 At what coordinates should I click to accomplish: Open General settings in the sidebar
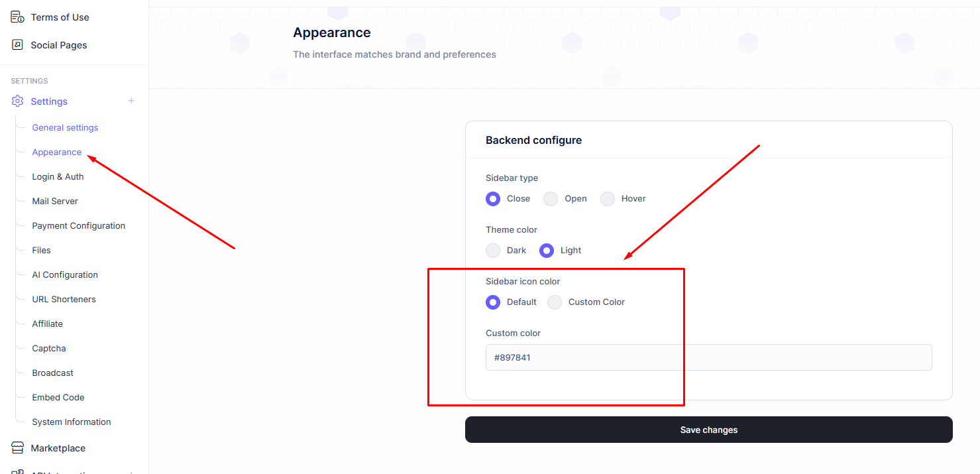(x=65, y=127)
